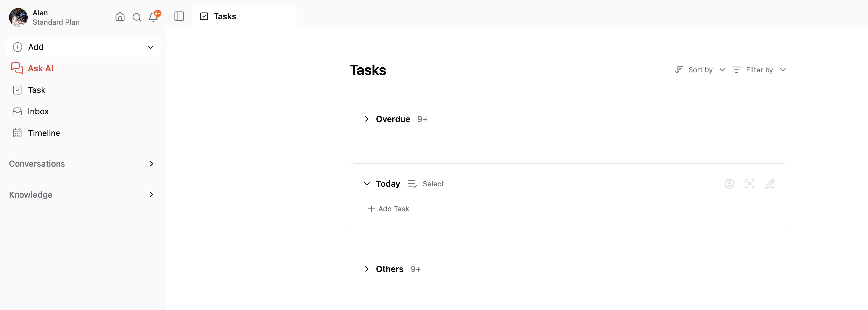This screenshot has width=868, height=310.
Task: Expand the Others section
Action: tap(367, 269)
